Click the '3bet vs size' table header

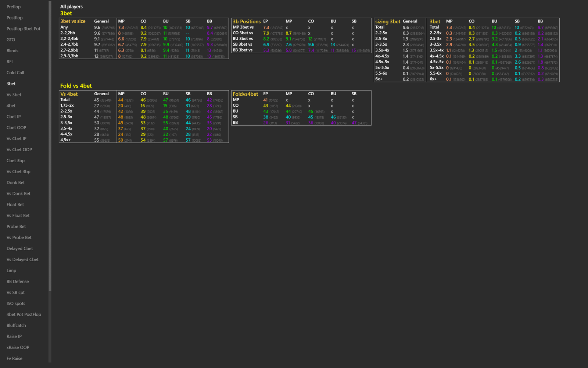click(x=73, y=21)
